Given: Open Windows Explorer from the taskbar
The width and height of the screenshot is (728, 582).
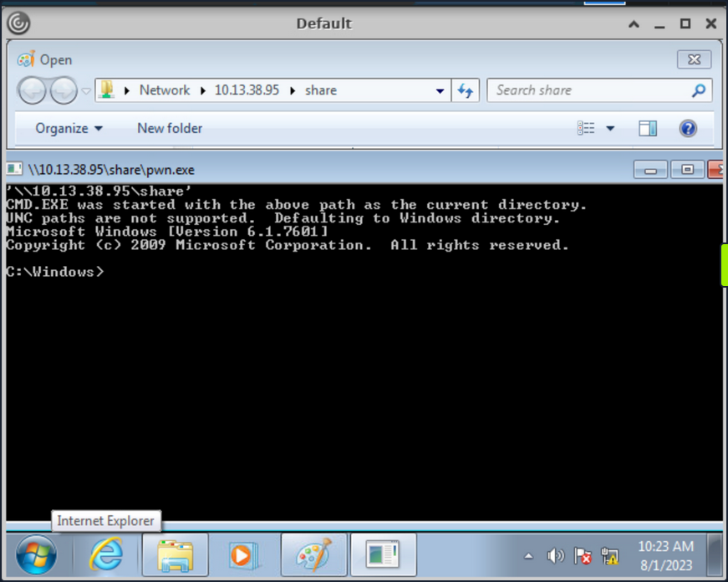Looking at the screenshot, I should [175, 554].
